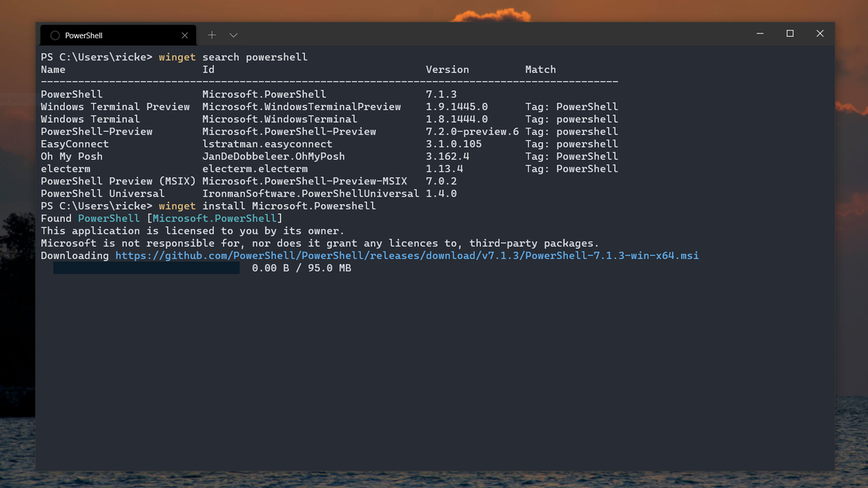Screen dimensions: 868x488
Task: Click the PowerShell Universal result row
Action: [95, 193]
